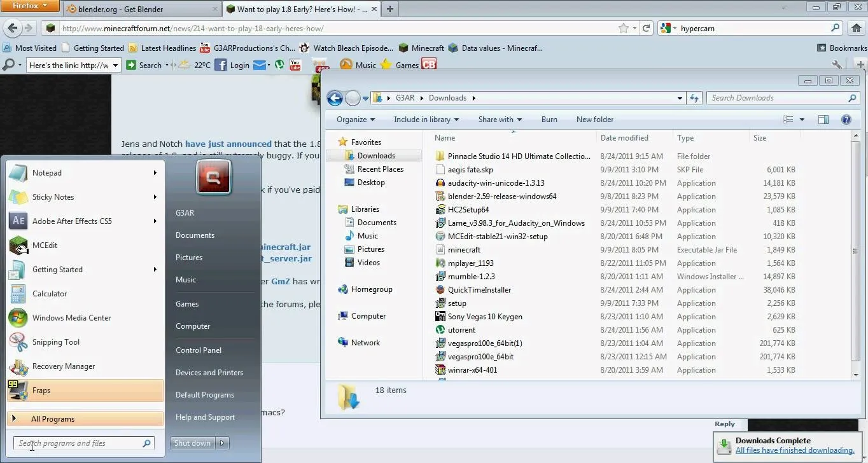Toggle Explorer preview pane icon
Screen dimensions: 868x463
823,120
